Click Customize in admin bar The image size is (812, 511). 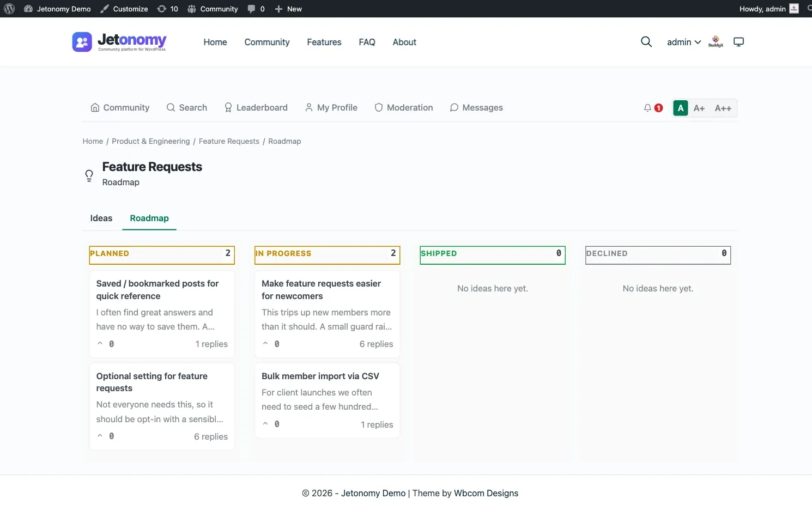tap(124, 9)
